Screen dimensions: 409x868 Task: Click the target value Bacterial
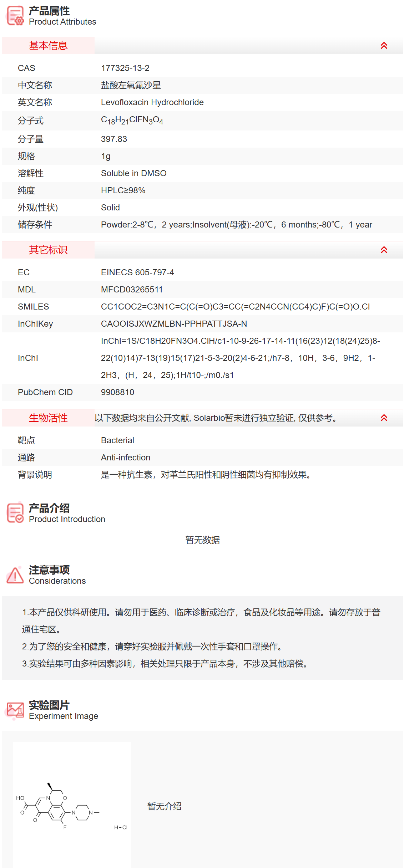[x=117, y=440]
